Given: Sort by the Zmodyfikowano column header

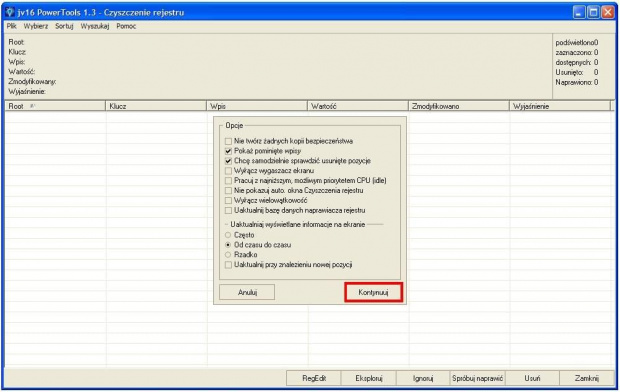Looking at the screenshot, I should 459,106.
